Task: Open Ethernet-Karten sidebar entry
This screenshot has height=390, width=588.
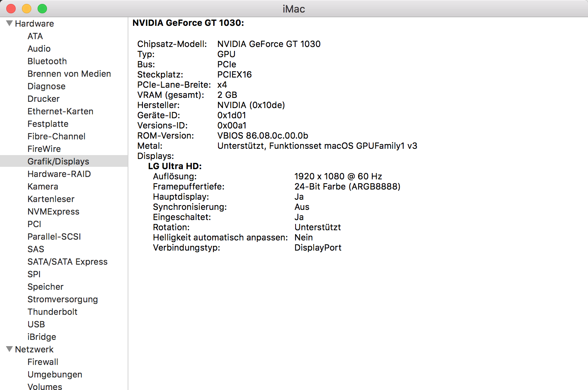Action: (60, 111)
